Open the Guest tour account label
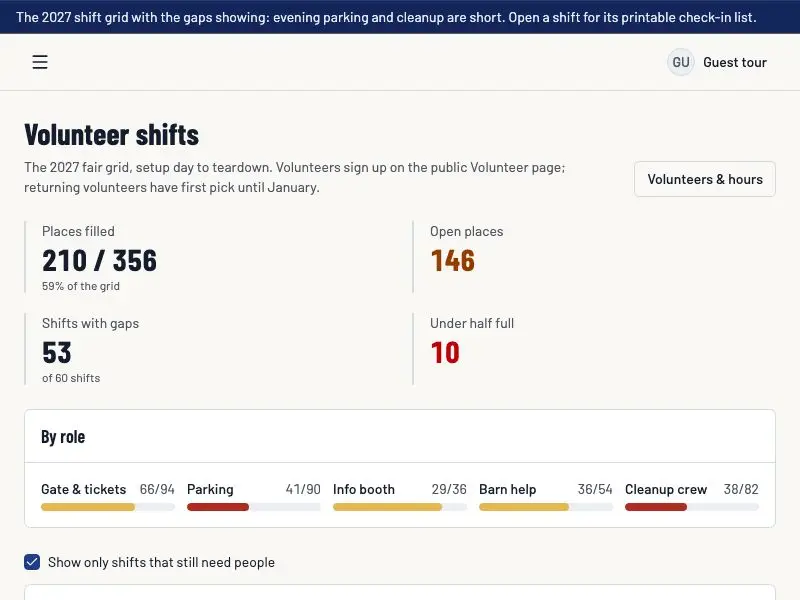Image resolution: width=800 pixels, height=600 pixels. pos(735,62)
